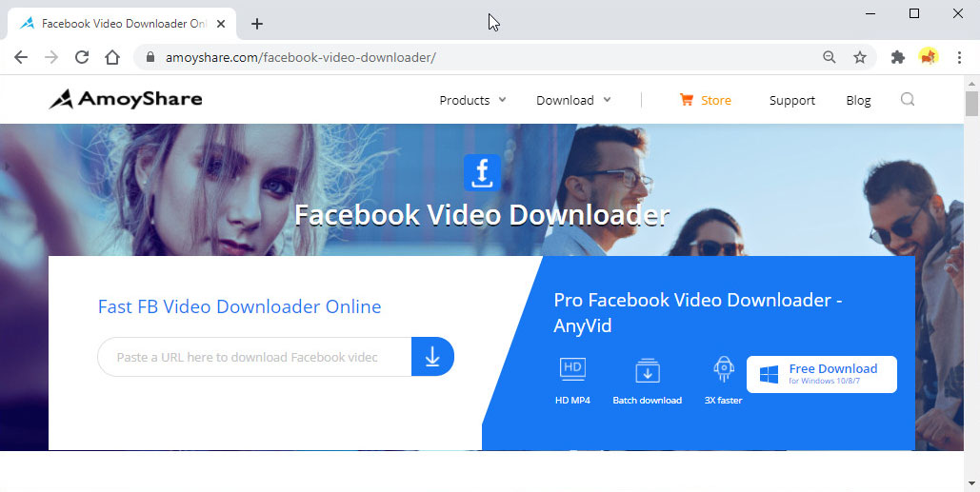Click the HD MP4 feature icon
This screenshot has height=492, width=980.
point(572,370)
